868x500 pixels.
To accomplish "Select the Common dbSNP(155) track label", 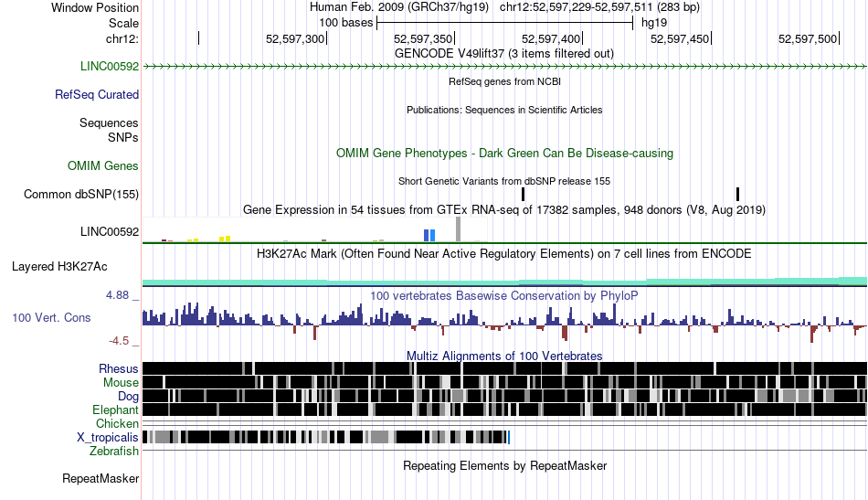I will coord(81,195).
